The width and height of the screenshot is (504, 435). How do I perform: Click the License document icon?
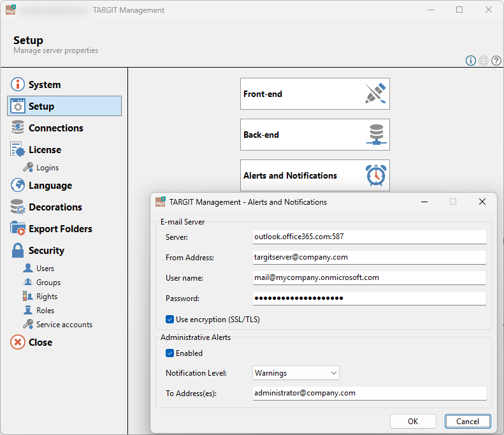point(18,149)
